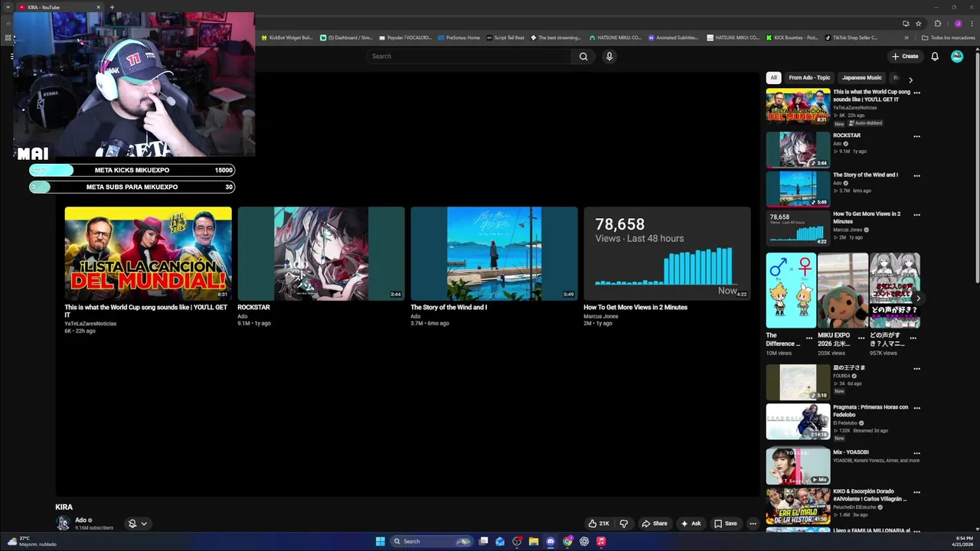Share the KIRA video
This screenshot has height=551, width=980.
[655, 523]
